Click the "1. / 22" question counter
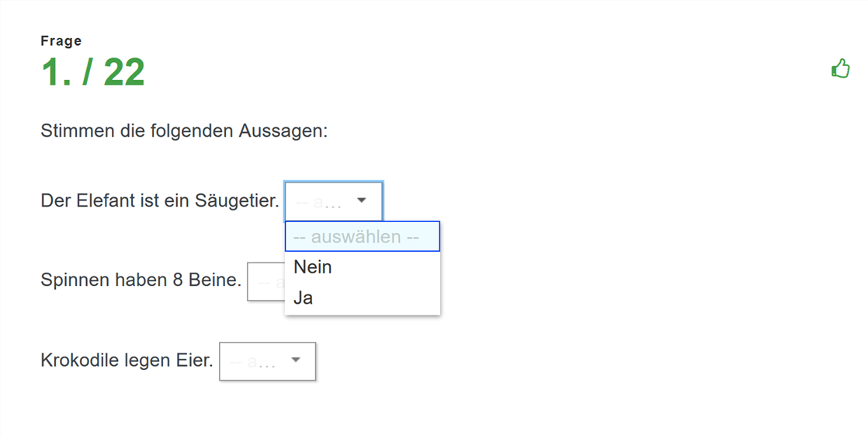Screen dimensions: 868x435 point(93,72)
